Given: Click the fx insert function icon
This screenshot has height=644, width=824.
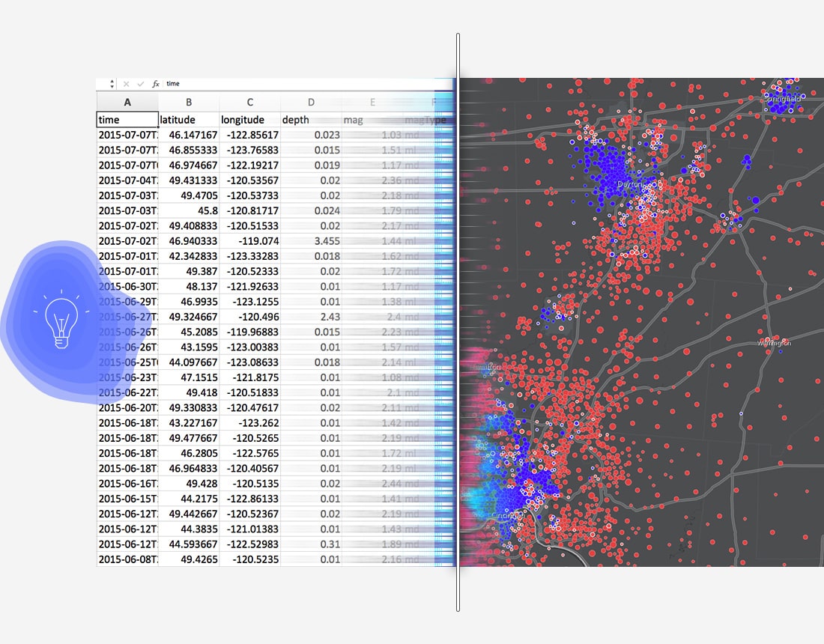Looking at the screenshot, I should pyautogui.click(x=156, y=84).
